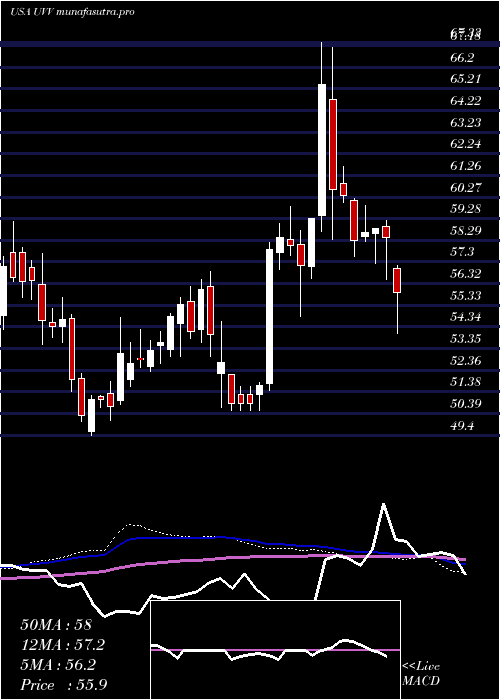Screen dimensions: 500x700
Task: Click the 49.4 price axis label
Action: 462,426
